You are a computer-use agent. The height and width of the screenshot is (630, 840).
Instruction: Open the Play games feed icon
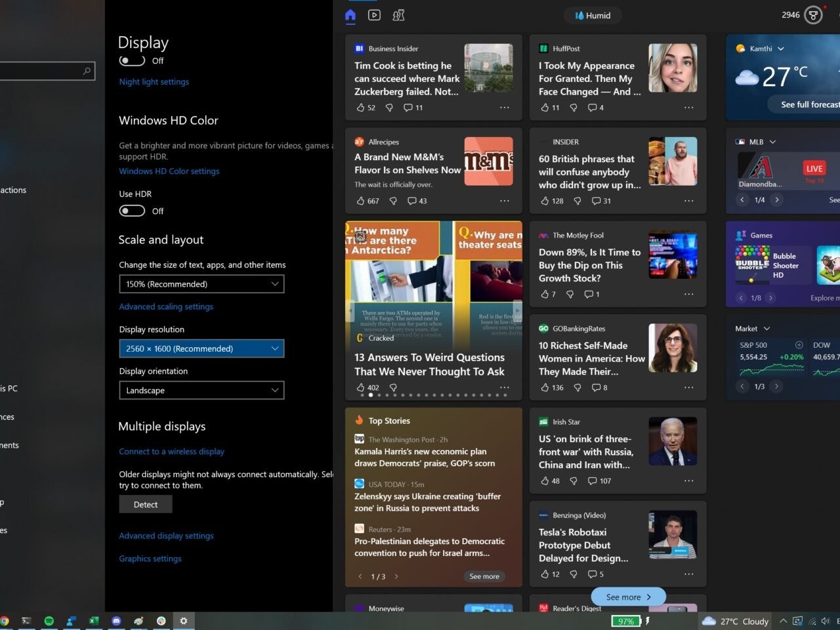[x=398, y=15]
